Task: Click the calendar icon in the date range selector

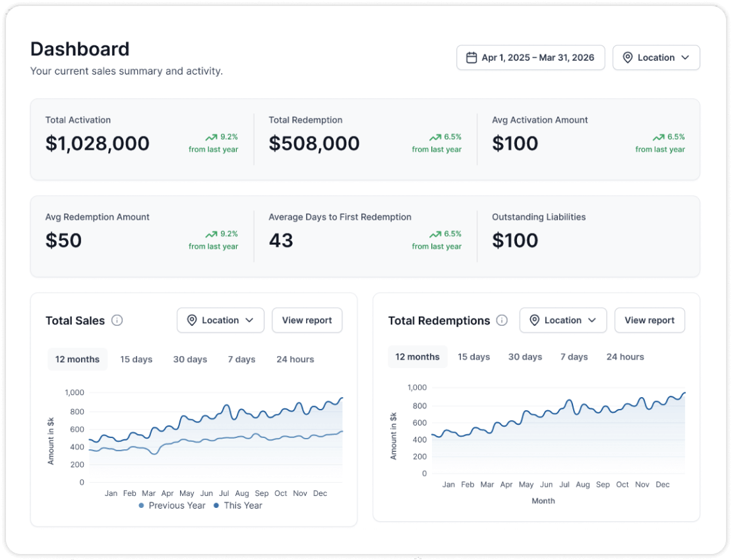Action: click(471, 57)
